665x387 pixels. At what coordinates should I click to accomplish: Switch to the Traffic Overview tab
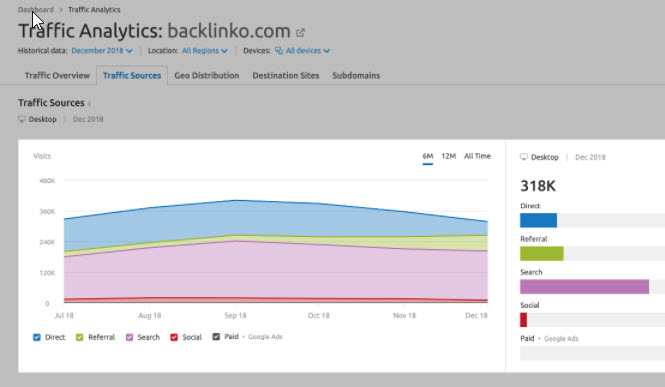[57, 75]
